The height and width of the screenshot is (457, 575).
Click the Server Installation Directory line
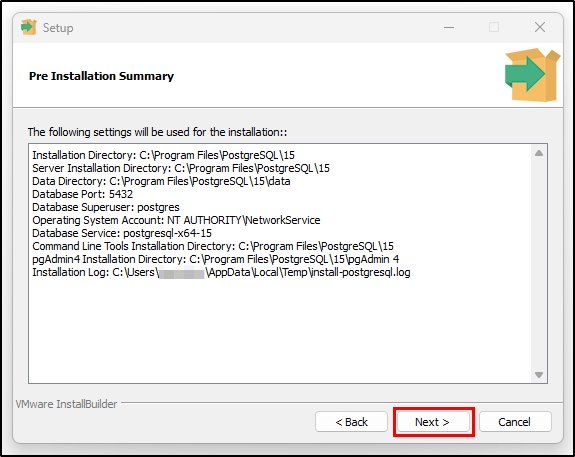pos(181,168)
